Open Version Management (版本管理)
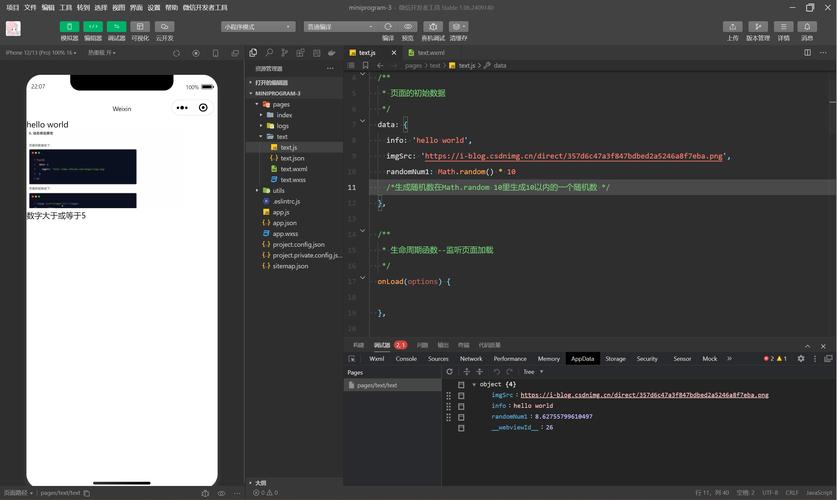 758,27
